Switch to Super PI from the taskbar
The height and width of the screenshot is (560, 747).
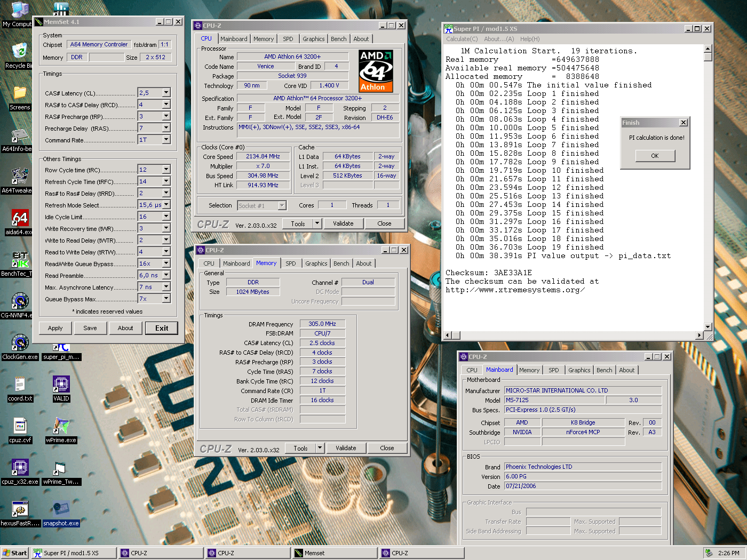click(x=74, y=553)
